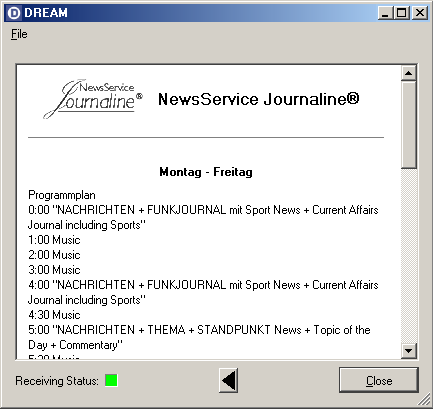Click the '5:00 NACHRICHTEN + THEMA + STANDPUNKT' line
Image resolution: width=433 pixels, height=409 pixels.
point(199,330)
